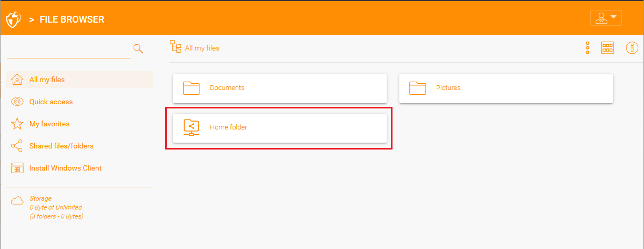
Task: Click the tree icon beside All my files
Action: (175, 46)
